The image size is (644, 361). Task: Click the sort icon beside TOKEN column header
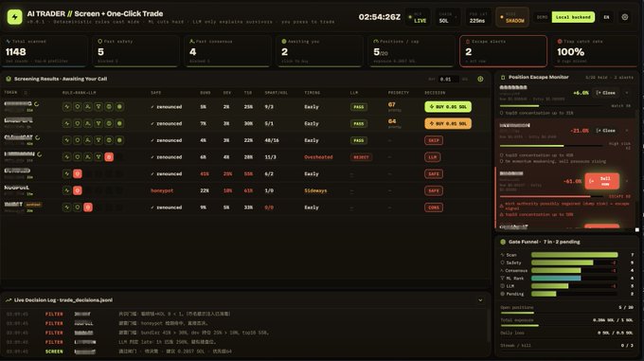coord(26,93)
